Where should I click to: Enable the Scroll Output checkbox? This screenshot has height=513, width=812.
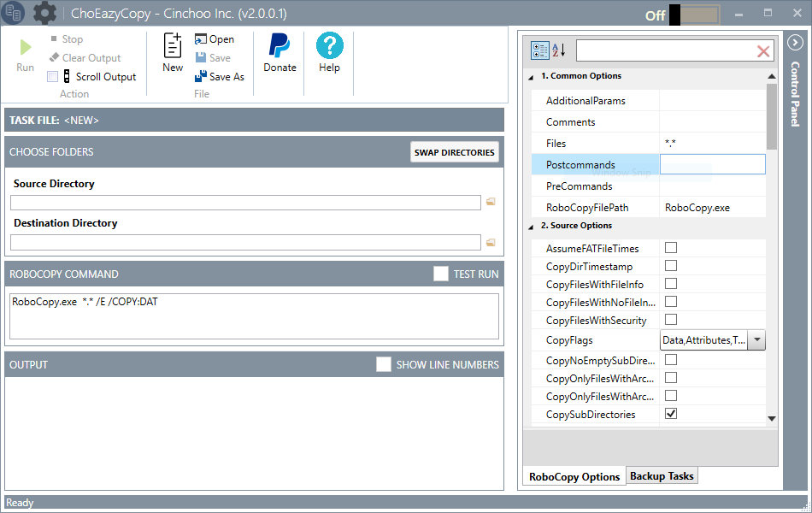[x=52, y=77]
